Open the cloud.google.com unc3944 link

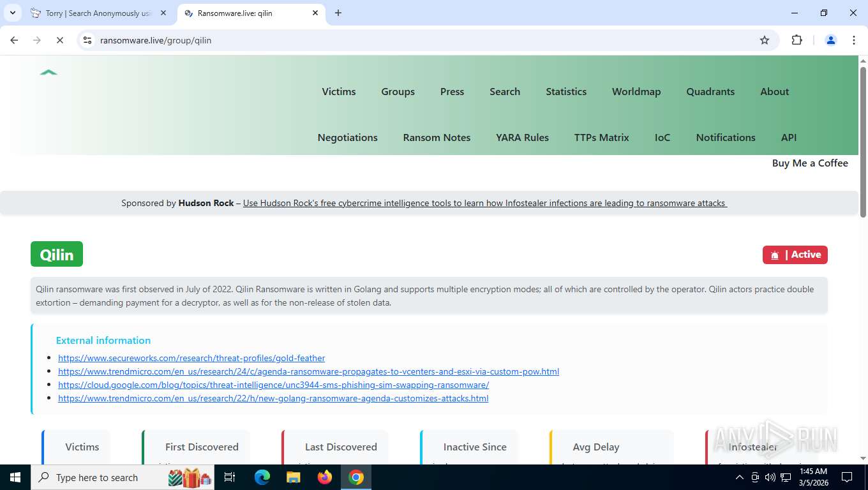point(273,385)
